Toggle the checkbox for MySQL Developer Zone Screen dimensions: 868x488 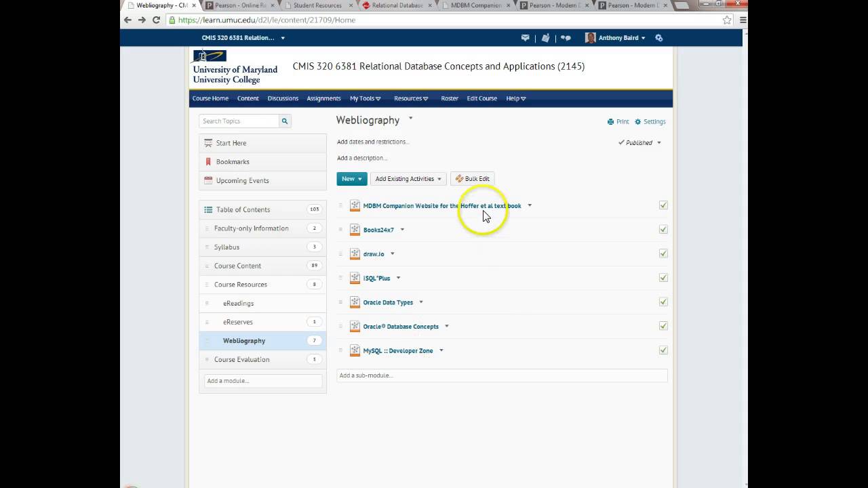pos(663,350)
